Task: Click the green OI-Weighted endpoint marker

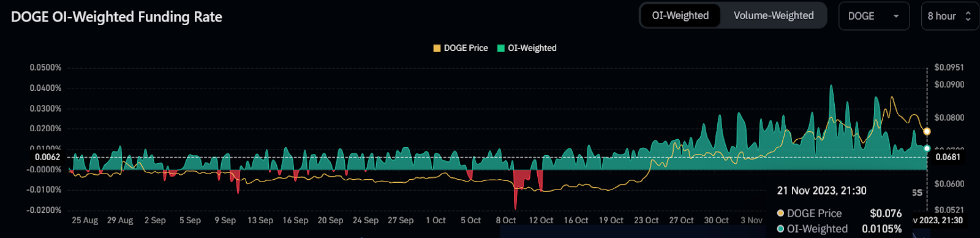Action: [927, 148]
